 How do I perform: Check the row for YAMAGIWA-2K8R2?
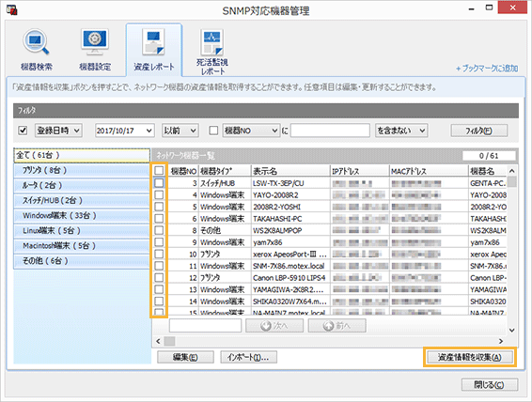click(159, 289)
